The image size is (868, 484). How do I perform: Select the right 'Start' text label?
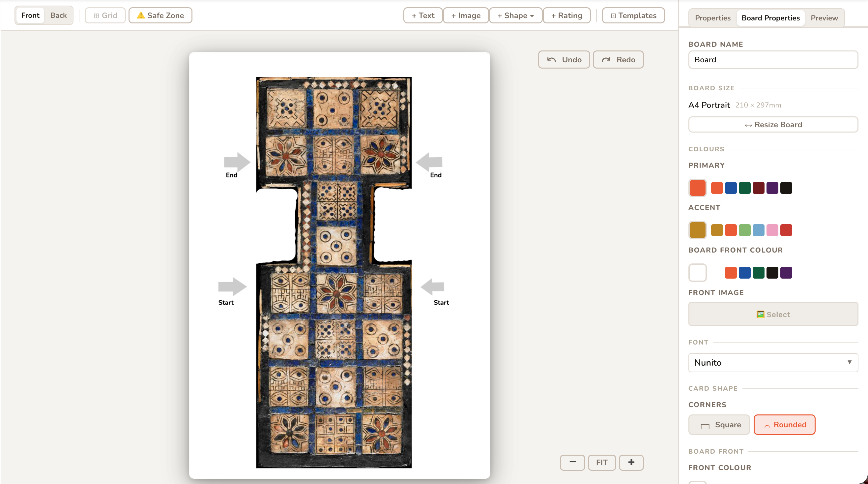(441, 302)
